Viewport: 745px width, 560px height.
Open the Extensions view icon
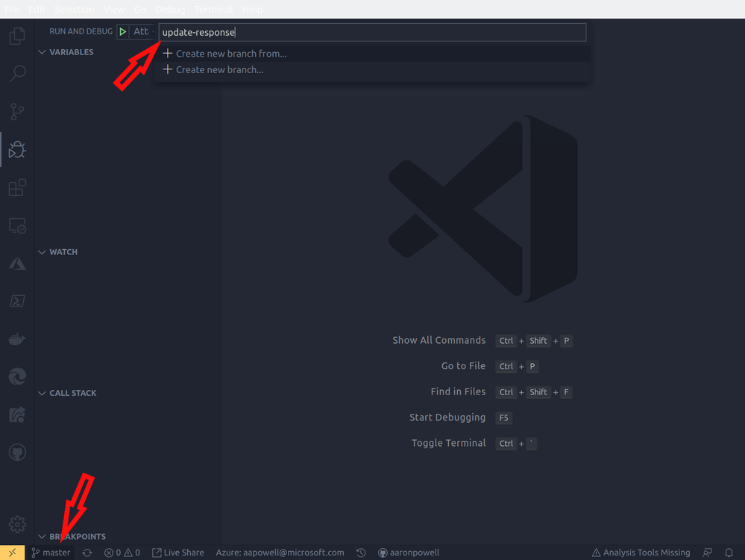[x=17, y=188]
